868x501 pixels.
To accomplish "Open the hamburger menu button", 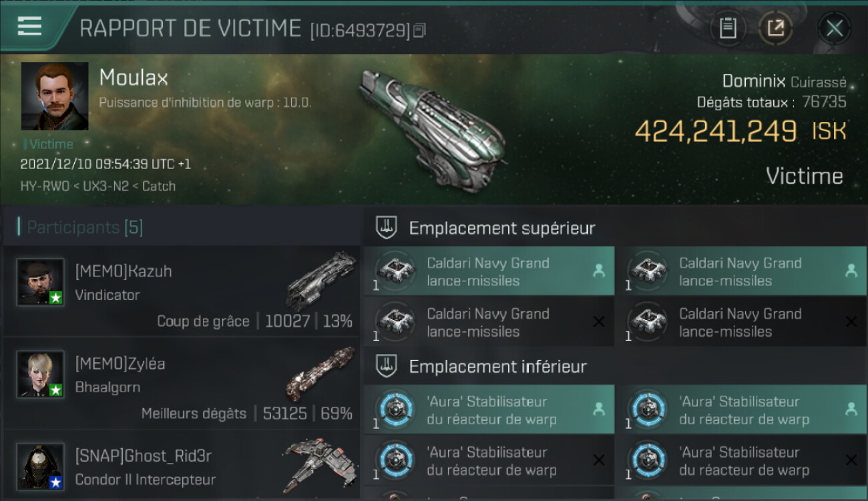I will click(x=30, y=26).
